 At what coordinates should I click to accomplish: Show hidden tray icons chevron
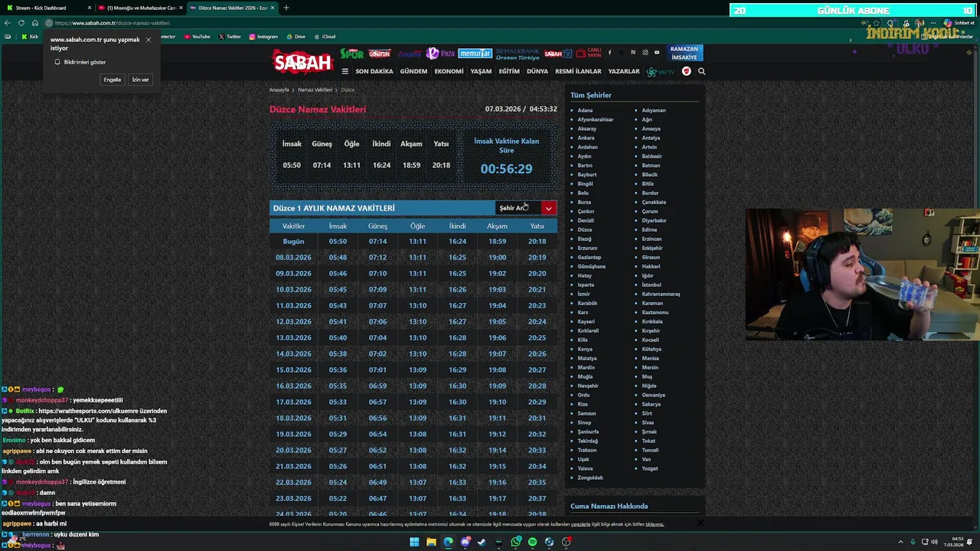(x=900, y=542)
